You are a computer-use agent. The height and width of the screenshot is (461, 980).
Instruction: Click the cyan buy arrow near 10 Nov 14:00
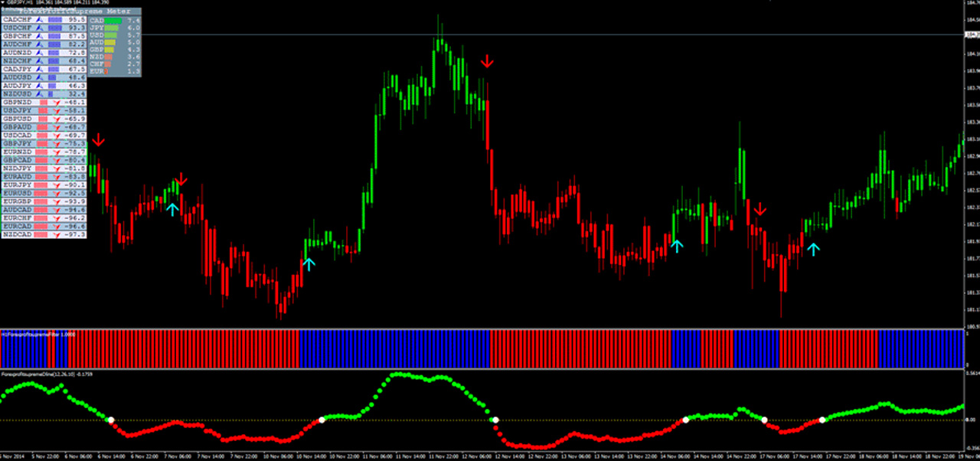click(x=309, y=264)
